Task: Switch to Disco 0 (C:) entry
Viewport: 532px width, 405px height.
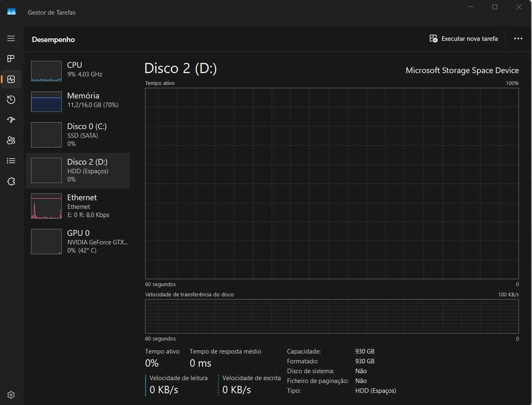Action: [x=78, y=134]
